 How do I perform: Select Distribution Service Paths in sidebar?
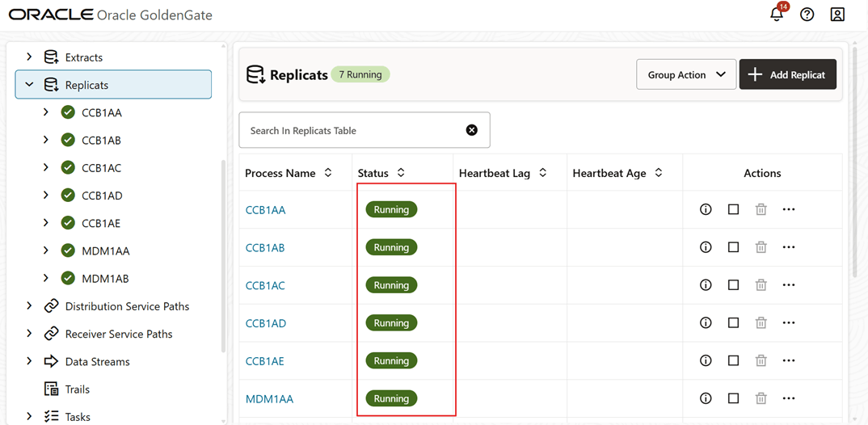127,306
